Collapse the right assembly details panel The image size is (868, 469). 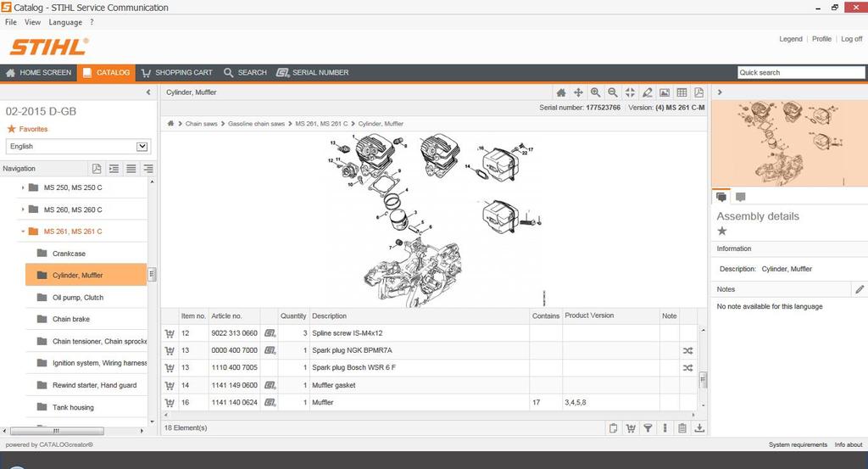coord(720,92)
